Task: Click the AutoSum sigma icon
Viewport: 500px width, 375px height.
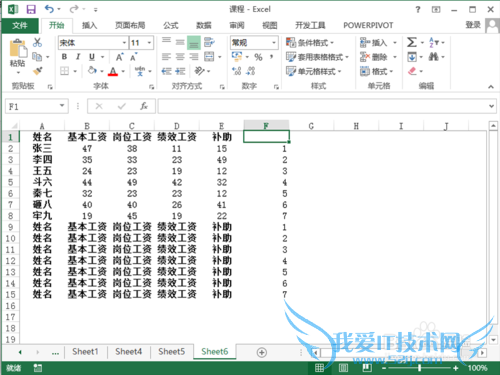Action: pos(412,42)
